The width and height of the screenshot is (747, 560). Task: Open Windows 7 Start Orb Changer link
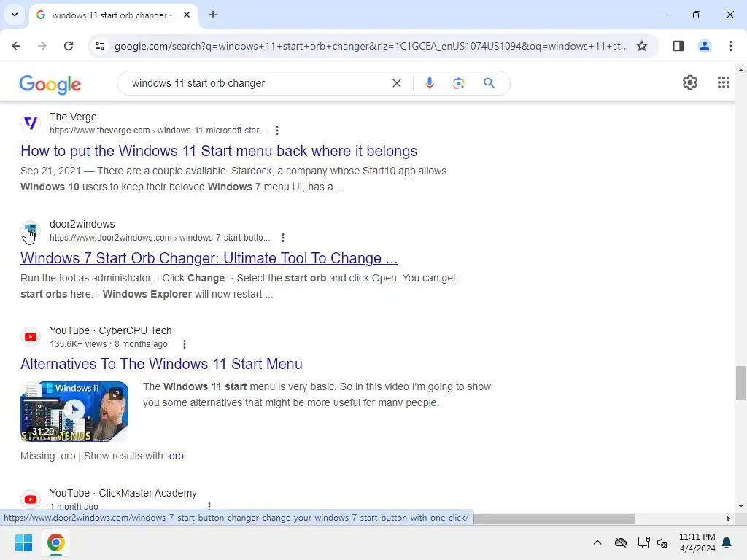point(209,258)
